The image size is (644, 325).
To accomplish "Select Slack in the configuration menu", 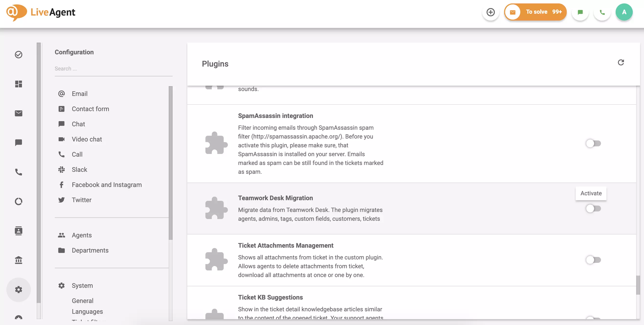I will pyautogui.click(x=79, y=169).
